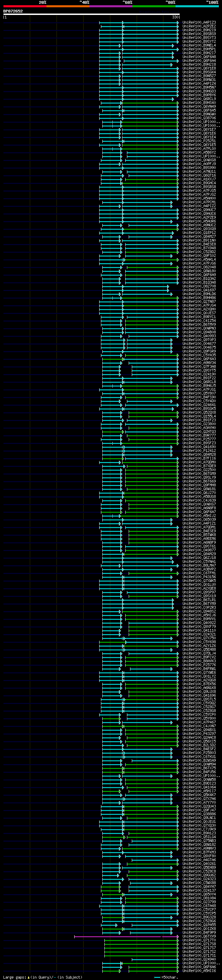This screenshot has width=222, height=980.
Task: Open hit UniRef100_A7PJG1
Action: (199, 390)
